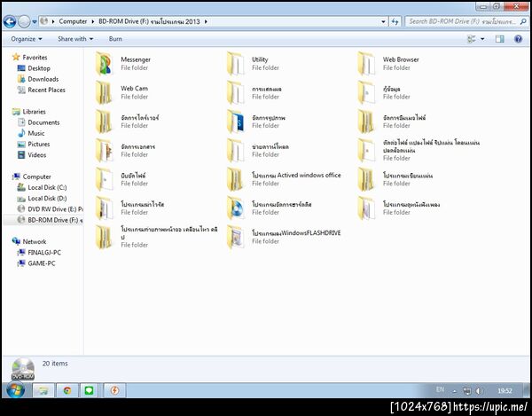Open Local Disk (D:)

[47, 199]
